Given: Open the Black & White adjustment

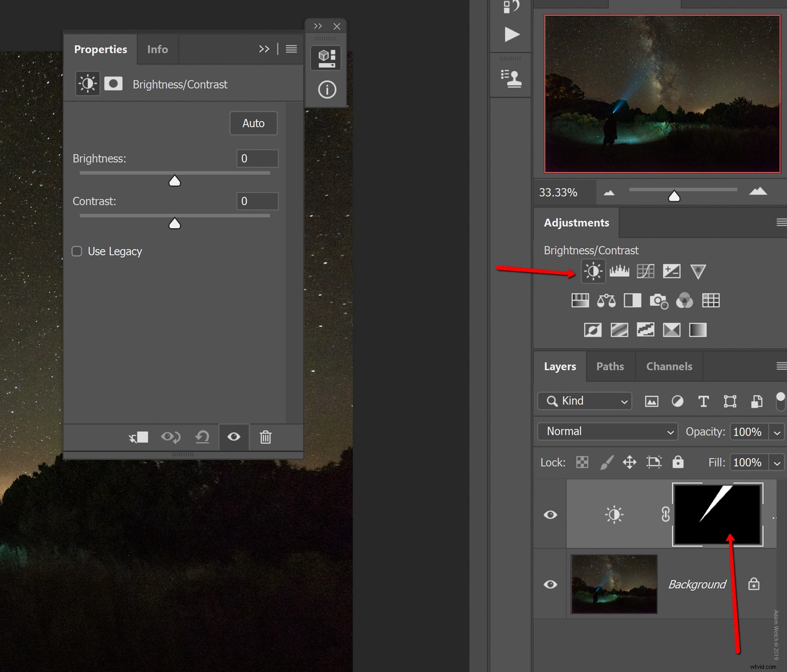Looking at the screenshot, I should point(632,301).
